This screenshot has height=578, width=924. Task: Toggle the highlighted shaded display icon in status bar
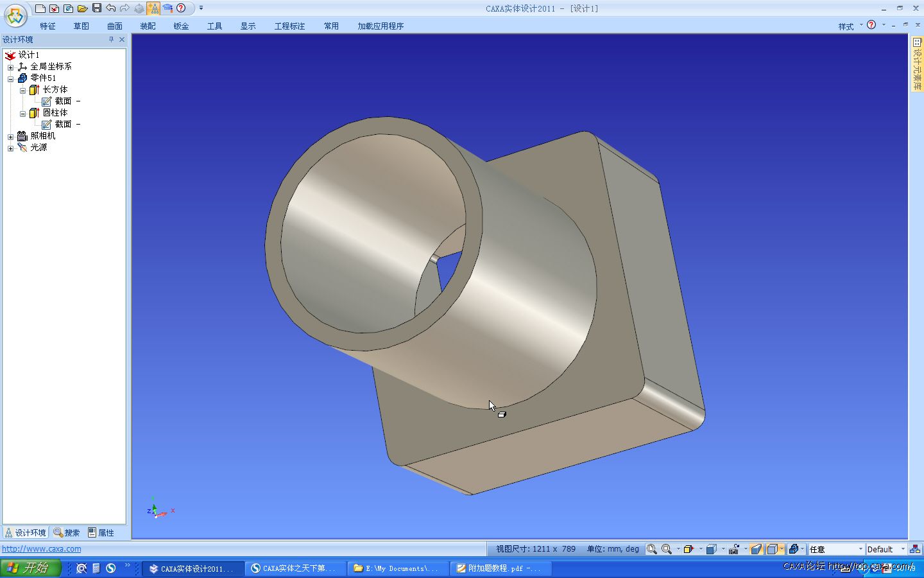click(757, 549)
